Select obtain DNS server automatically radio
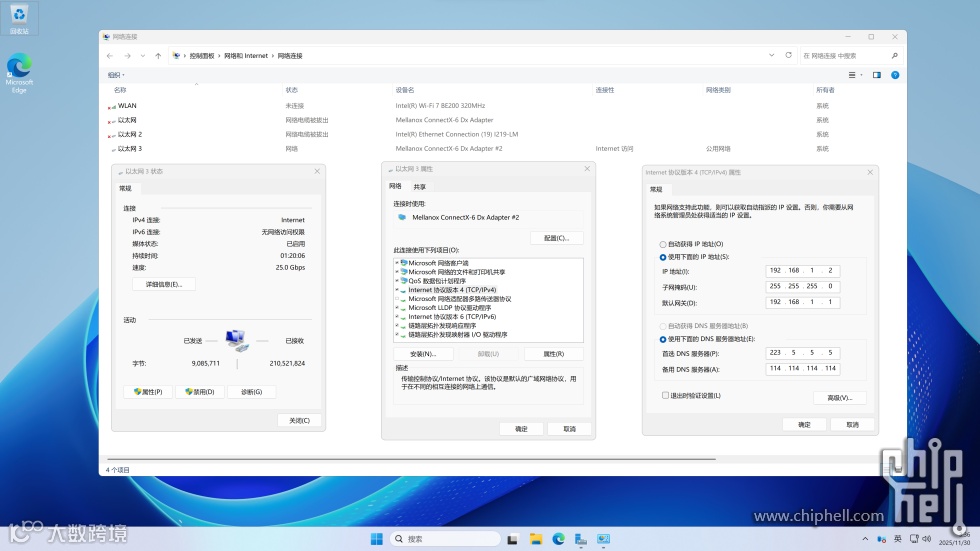The height and width of the screenshot is (551, 980). click(x=662, y=326)
